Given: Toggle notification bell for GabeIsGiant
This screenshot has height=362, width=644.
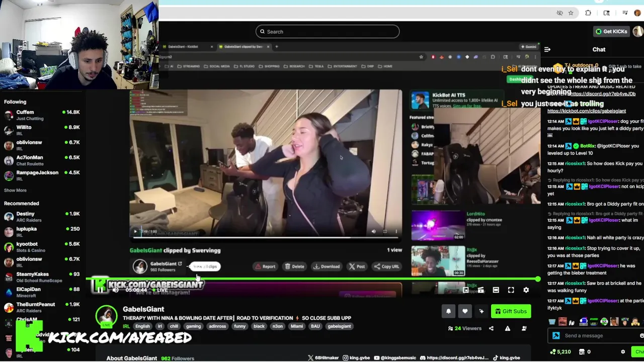Looking at the screenshot, I should tap(448, 311).
